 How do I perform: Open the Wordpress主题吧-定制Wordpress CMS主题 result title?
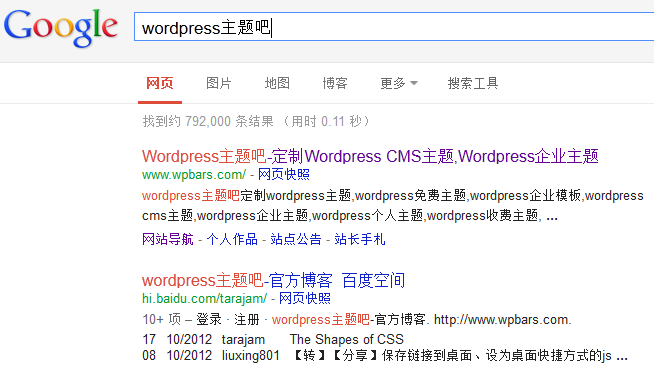[x=370, y=156]
